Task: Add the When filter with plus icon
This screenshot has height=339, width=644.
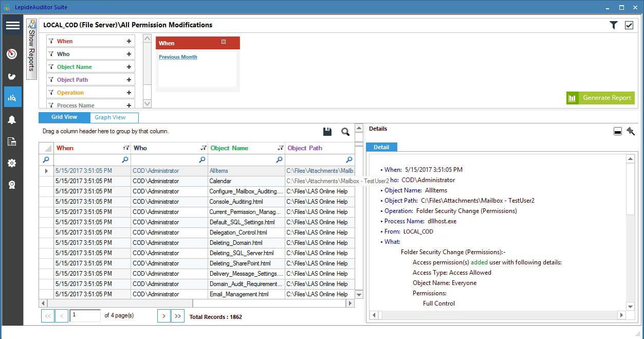Action: pos(129,41)
